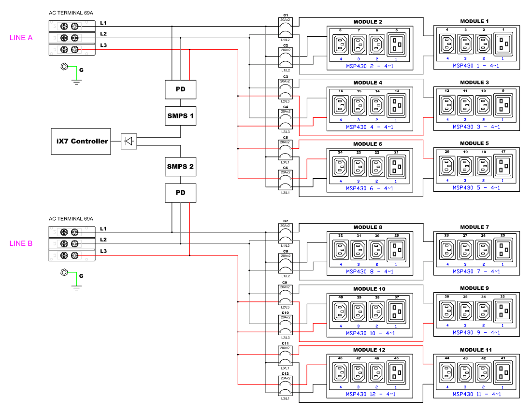Select circuit breaker C11
This screenshot has width=532, height=412.
coord(286,356)
